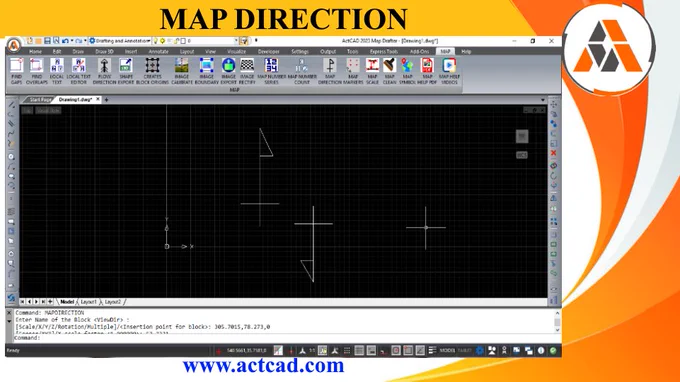Image resolution: width=680 pixels, height=382 pixels.
Task: Open the Map Help PDF
Action: coord(427,71)
